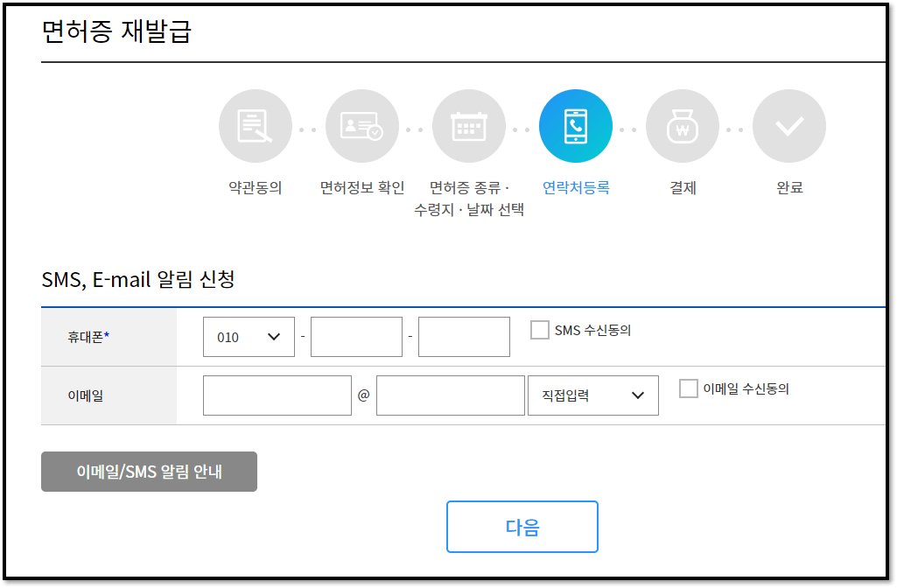Expand the 직접입력 email domain dropdown

coord(592,395)
